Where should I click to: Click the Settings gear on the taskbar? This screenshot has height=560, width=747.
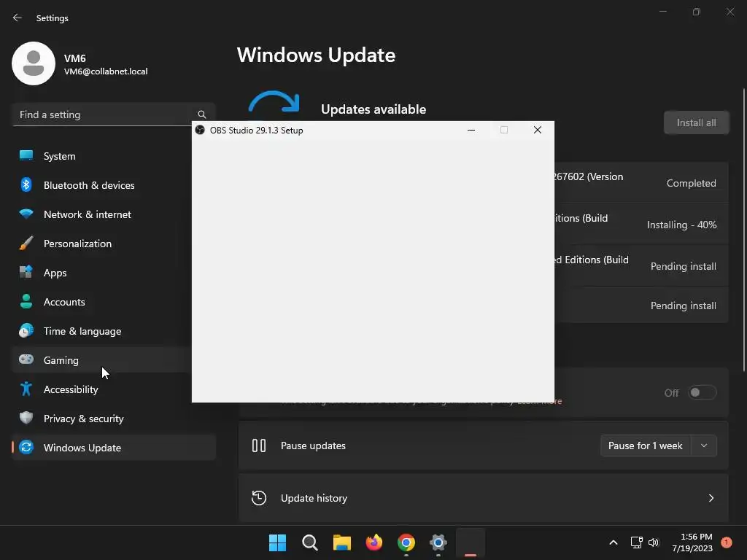(x=438, y=542)
